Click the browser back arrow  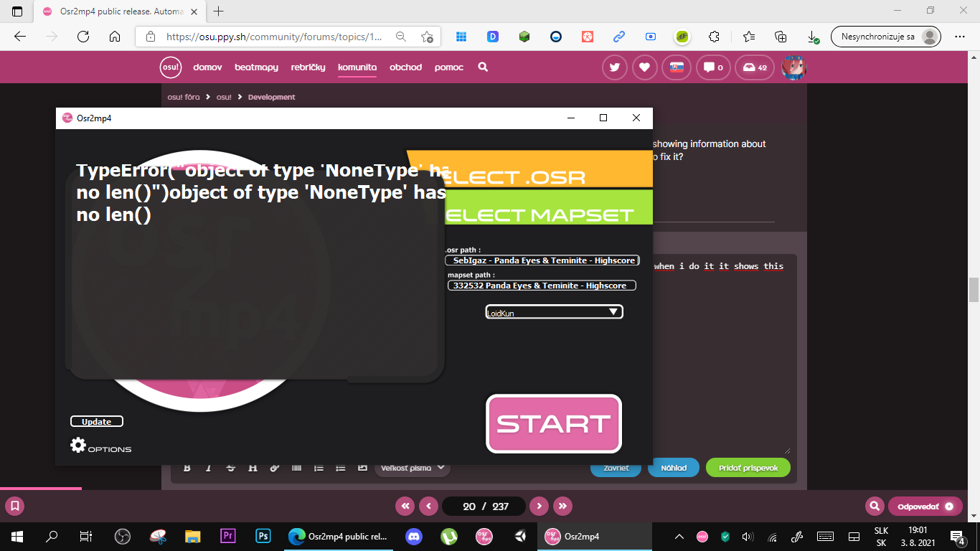pyautogui.click(x=20, y=37)
